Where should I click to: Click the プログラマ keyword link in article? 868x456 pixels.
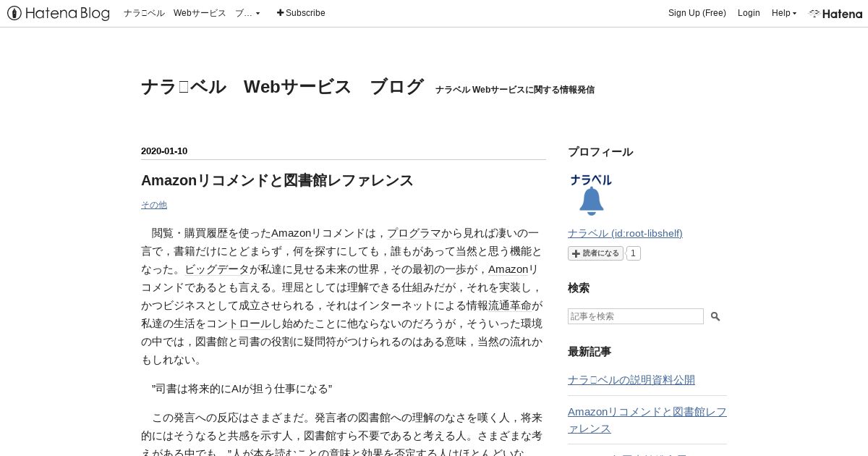pyautogui.click(x=414, y=233)
